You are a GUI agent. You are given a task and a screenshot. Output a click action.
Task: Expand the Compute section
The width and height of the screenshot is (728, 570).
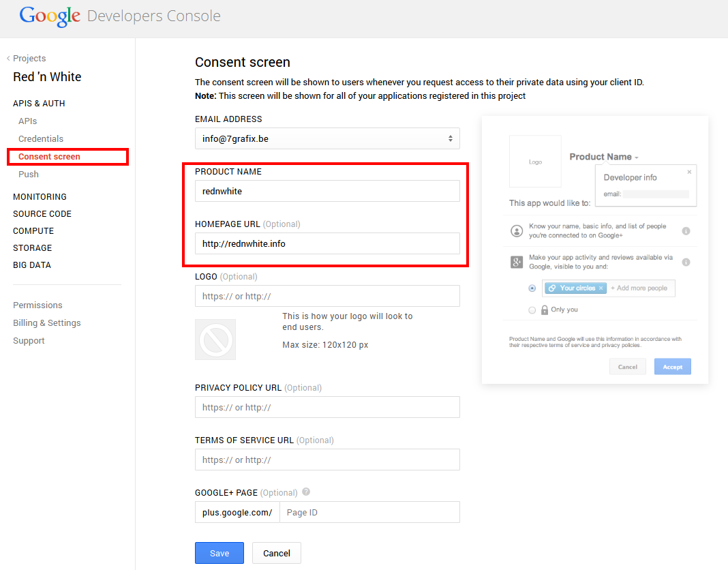[33, 231]
